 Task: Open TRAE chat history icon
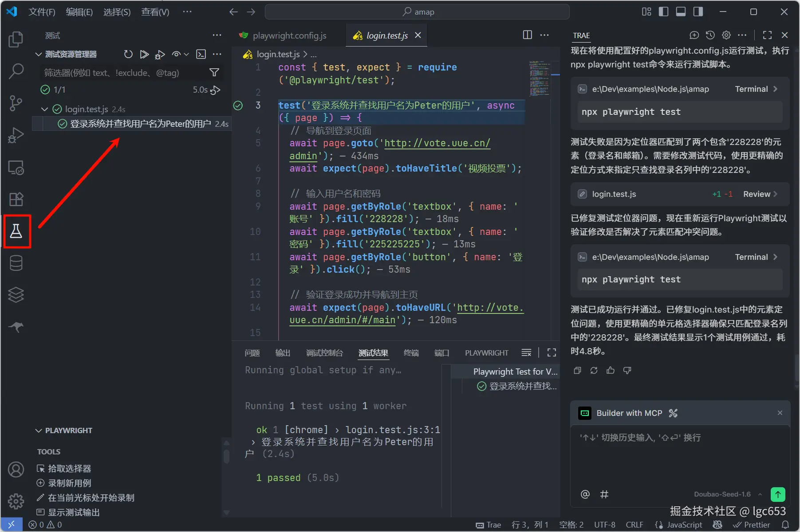pyautogui.click(x=710, y=35)
